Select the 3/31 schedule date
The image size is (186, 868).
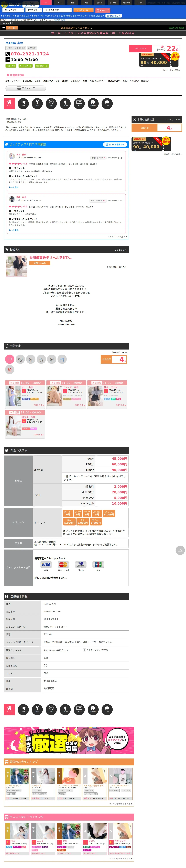point(20,359)
